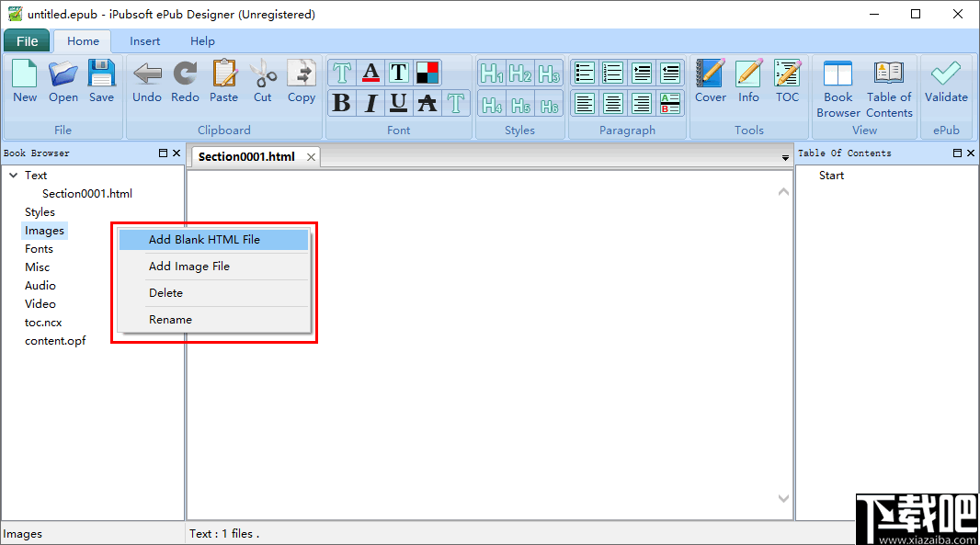Viewport: 980px width, 545px height.
Task: Toggle italic formatting
Action: 370,103
